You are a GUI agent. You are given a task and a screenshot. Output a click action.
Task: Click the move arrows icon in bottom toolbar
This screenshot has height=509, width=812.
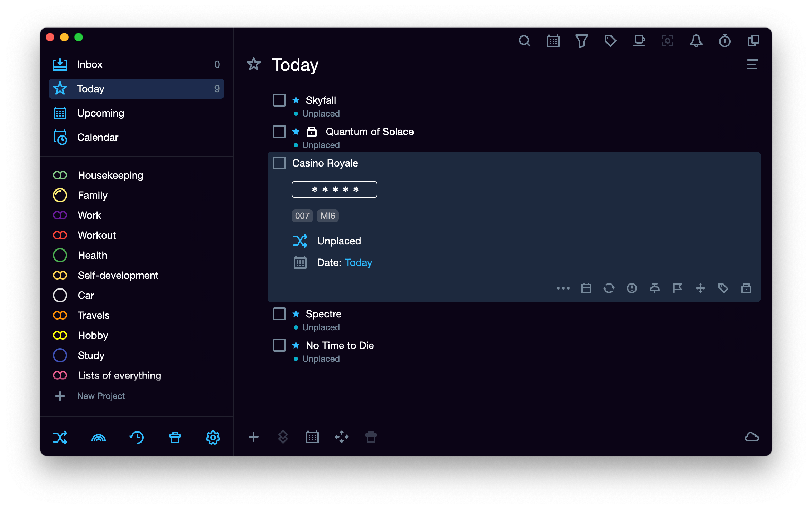(342, 437)
